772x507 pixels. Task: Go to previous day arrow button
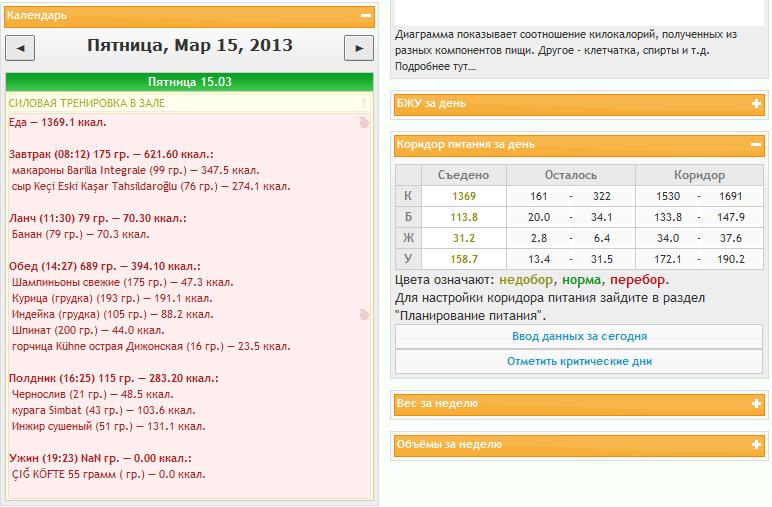(x=20, y=48)
